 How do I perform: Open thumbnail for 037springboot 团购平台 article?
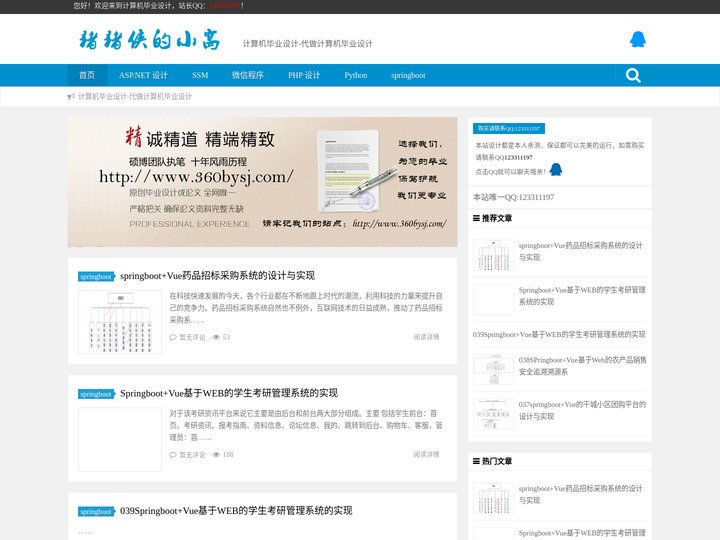(x=493, y=414)
